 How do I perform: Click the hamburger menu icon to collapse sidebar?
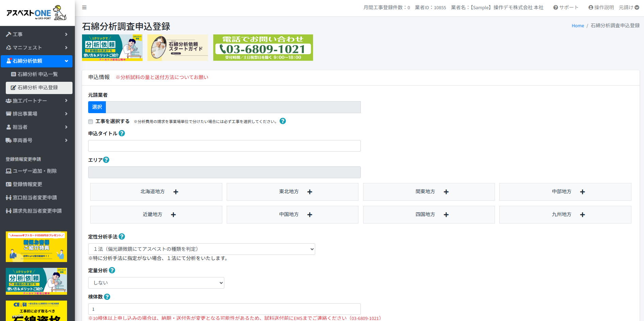coord(84,7)
